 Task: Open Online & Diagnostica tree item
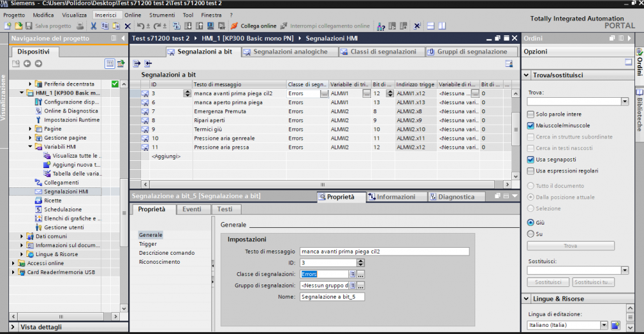71,111
